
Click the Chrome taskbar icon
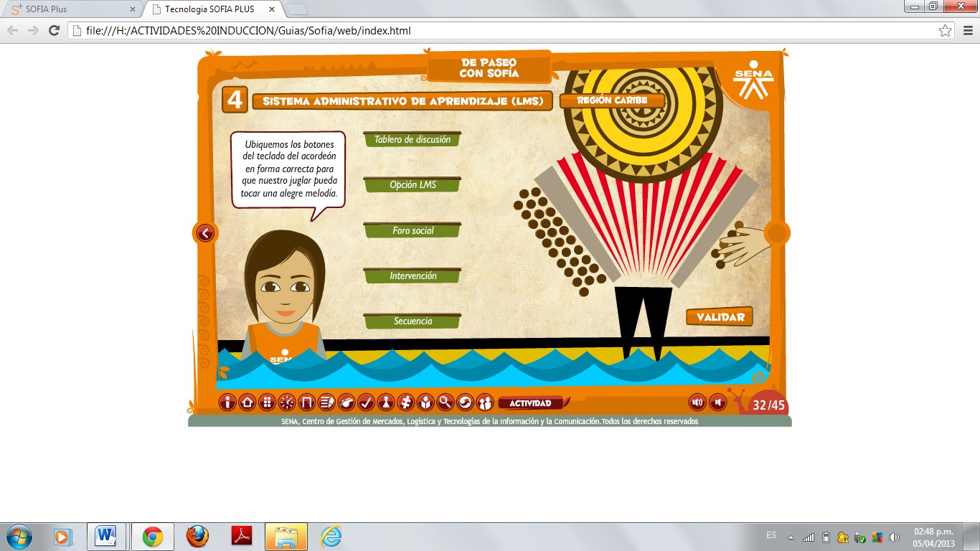152,537
